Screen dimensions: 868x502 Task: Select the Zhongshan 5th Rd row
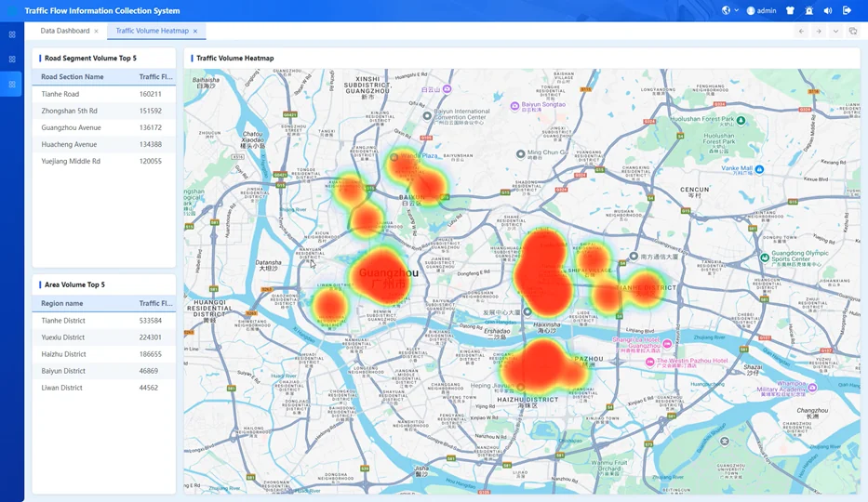(x=104, y=111)
